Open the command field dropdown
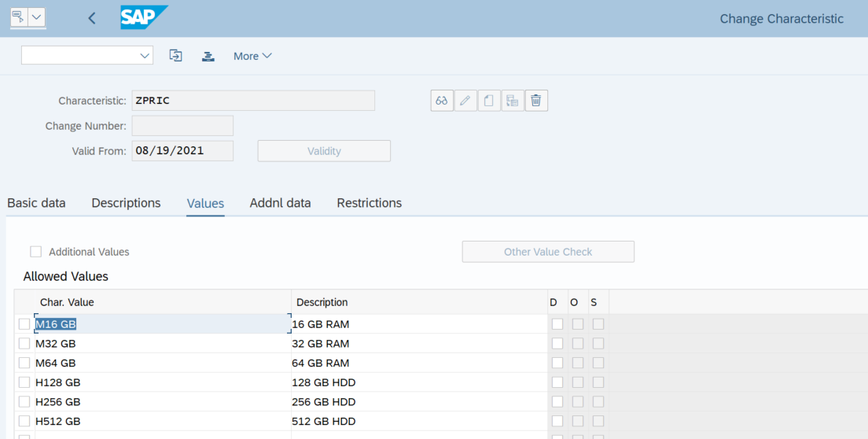Viewport: 868px width, 439px height. (145, 55)
